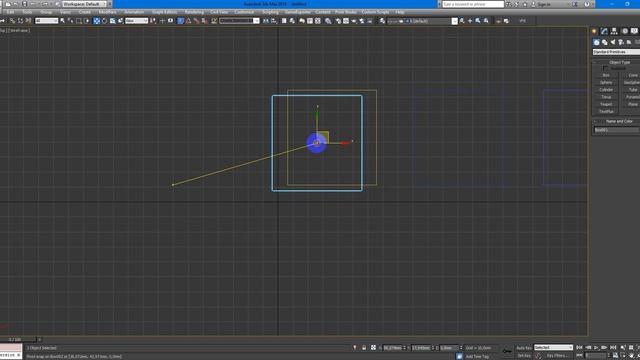Toggle the Selection Lock icon
This screenshot has width=640, height=360.
click(x=364, y=348)
